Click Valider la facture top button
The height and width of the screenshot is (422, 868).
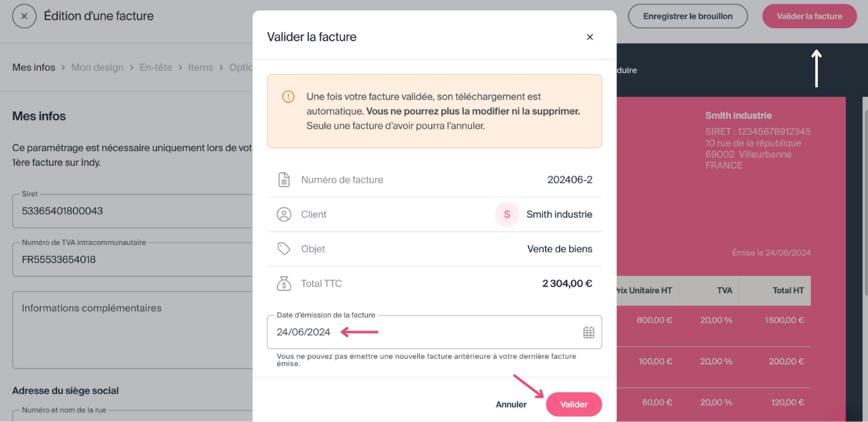(809, 16)
